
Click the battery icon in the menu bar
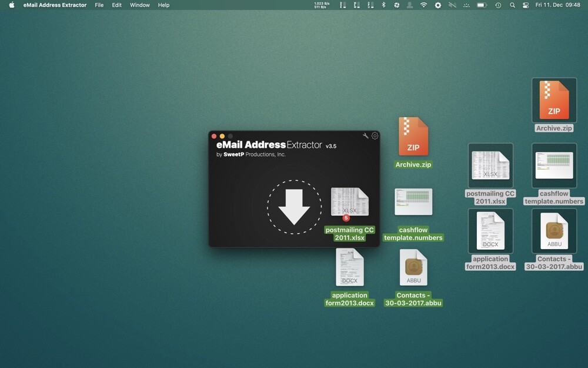pyautogui.click(x=482, y=5)
